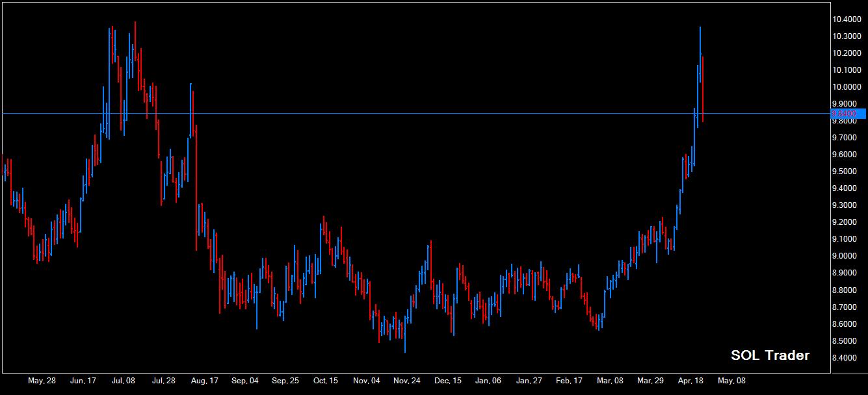Click the 10.4000 price axis label
Image resolution: width=868 pixels, height=395 pixels.
click(847, 19)
